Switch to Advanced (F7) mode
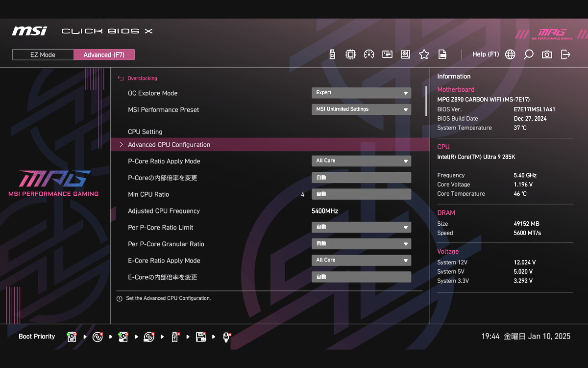 [104, 55]
